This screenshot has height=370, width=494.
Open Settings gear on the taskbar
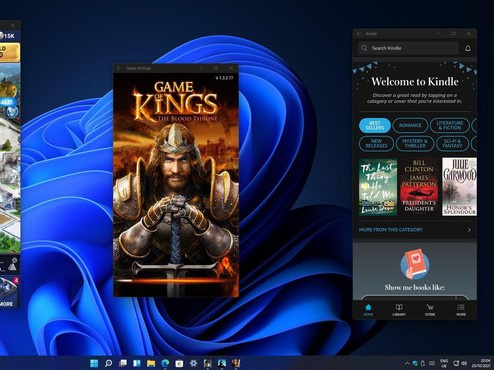tap(193, 363)
